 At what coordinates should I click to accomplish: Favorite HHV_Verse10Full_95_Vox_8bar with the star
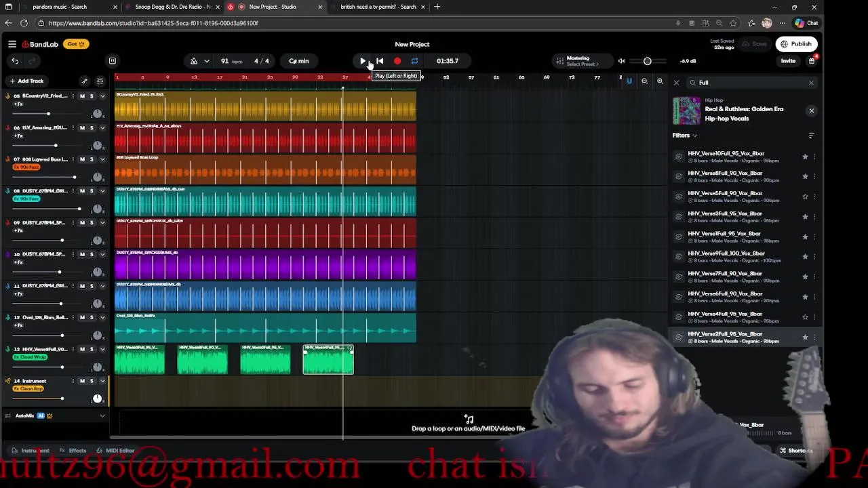[x=805, y=157]
